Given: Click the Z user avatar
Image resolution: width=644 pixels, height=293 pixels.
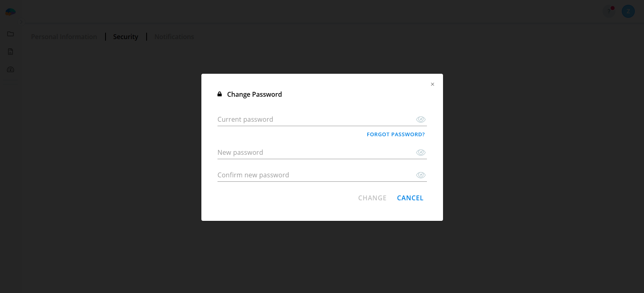Looking at the screenshot, I should [628, 11].
